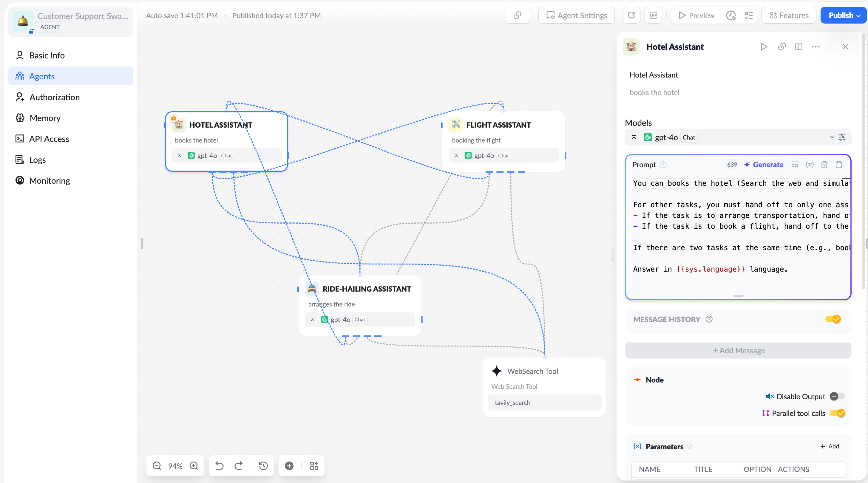
Task: Turn off Parallel tool calls
Action: point(837,413)
